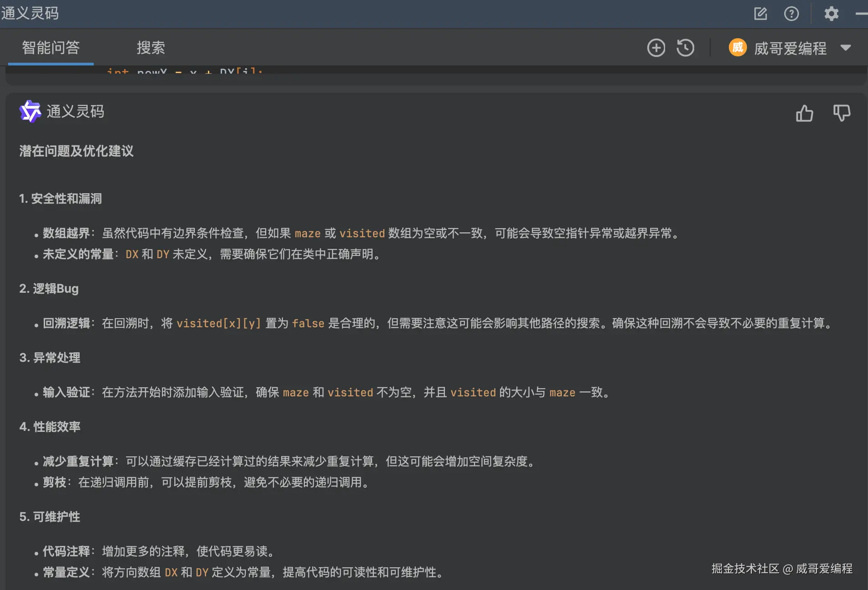The image size is (868, 590).
Task: Click the heading 3. 异常处理
Action: (x=50, y=358)
